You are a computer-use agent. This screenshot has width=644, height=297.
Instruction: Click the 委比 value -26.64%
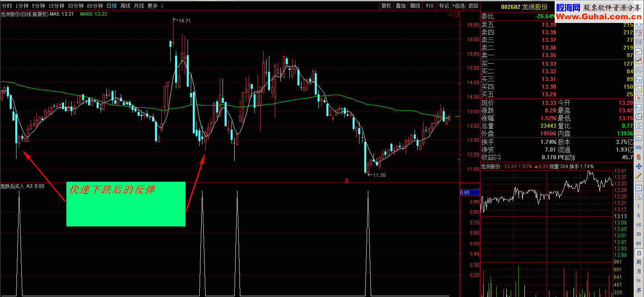point(545,16)
